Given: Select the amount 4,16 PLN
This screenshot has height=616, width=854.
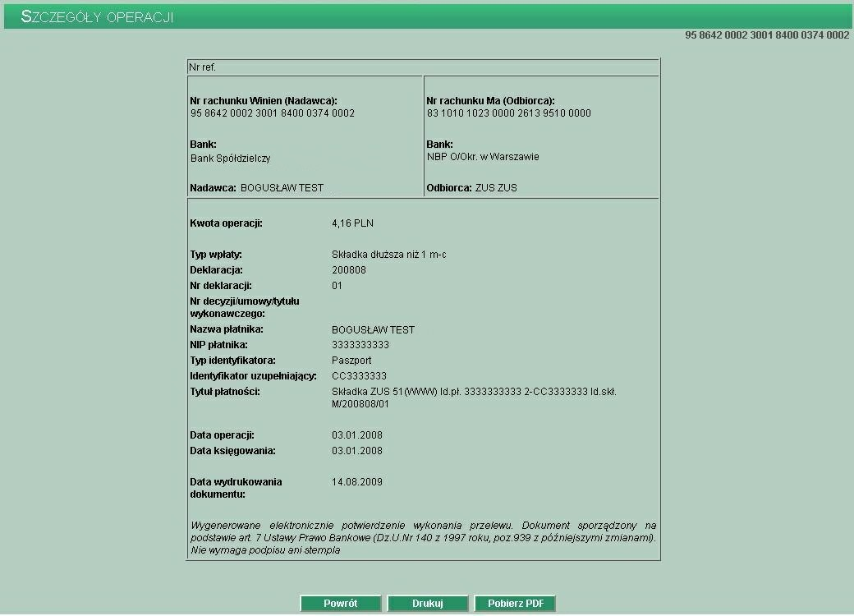Looking at the screenshot, I should point(352,223).
